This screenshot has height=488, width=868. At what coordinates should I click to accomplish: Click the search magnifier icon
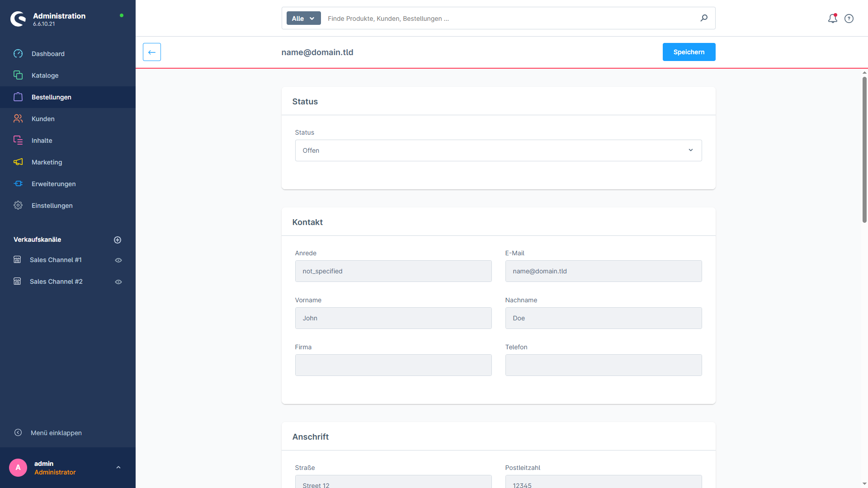[x=704, y=18]
